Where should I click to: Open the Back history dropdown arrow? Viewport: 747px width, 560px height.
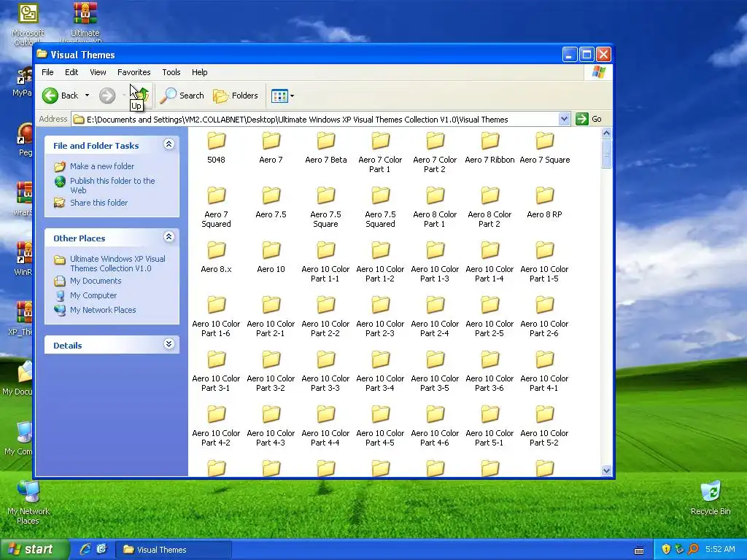88,96
